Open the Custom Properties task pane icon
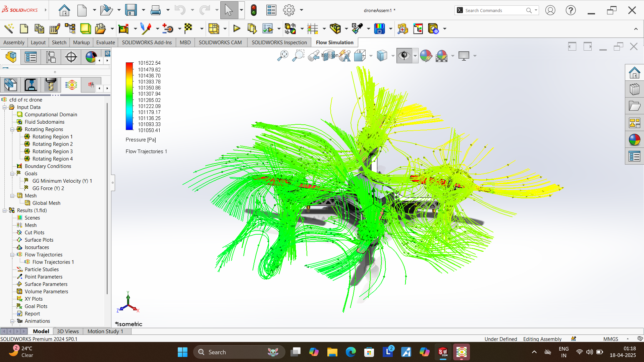Image resolution: width=644 pixels, height=362 pixels. click(x=635, y=156)
